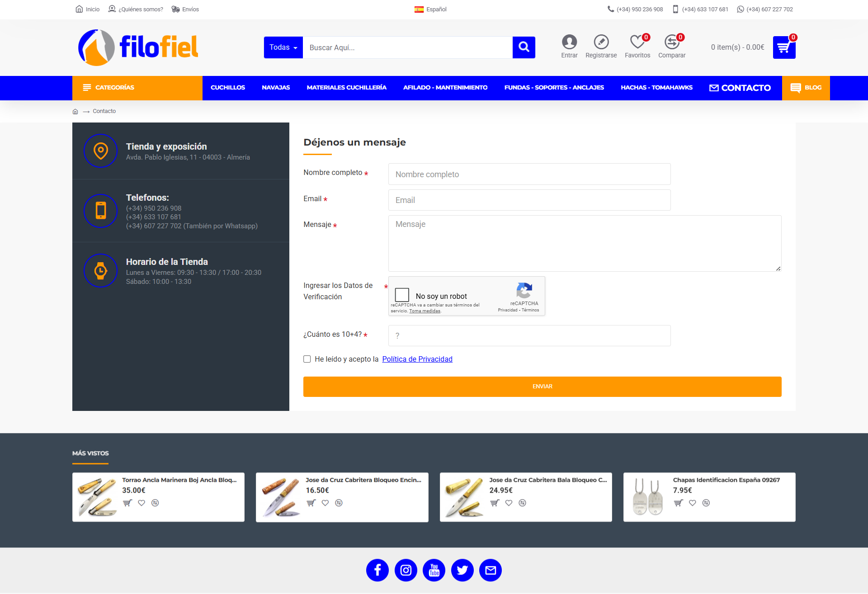Image resolution: width=868 pixels, height=594 pixels.
Task: Go to Cuchillos menu item
Action: pyautogui.click(x=227, y=88)
